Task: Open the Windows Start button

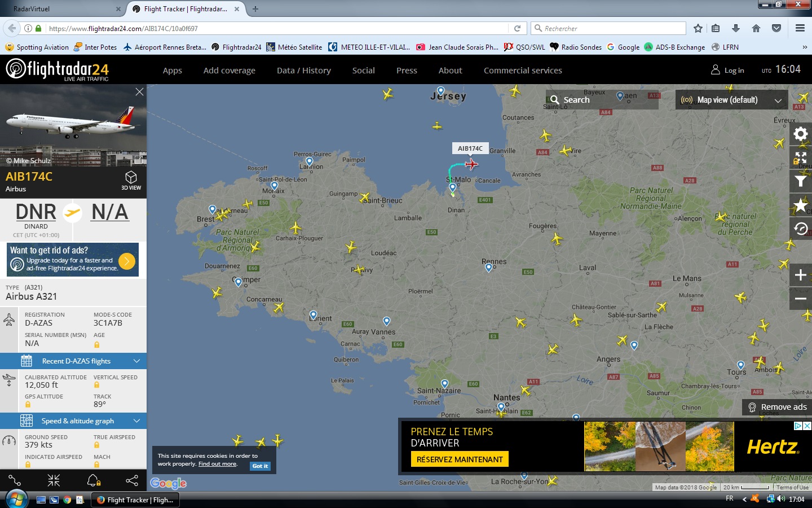Action: coord(15,500)
